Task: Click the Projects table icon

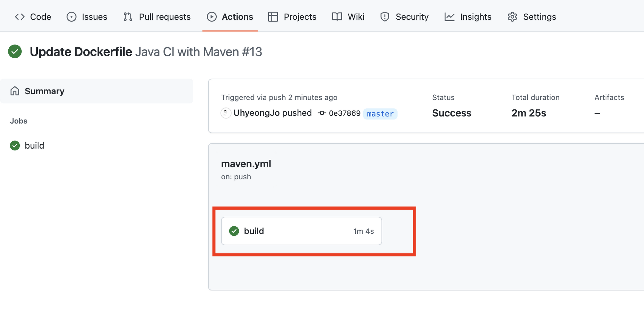Action: 273,17
